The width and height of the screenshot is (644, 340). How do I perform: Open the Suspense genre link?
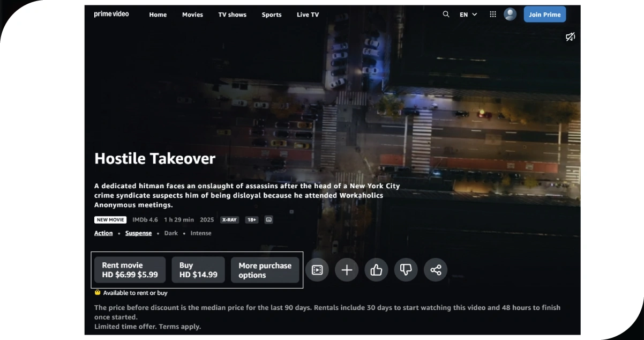point(138,233)
